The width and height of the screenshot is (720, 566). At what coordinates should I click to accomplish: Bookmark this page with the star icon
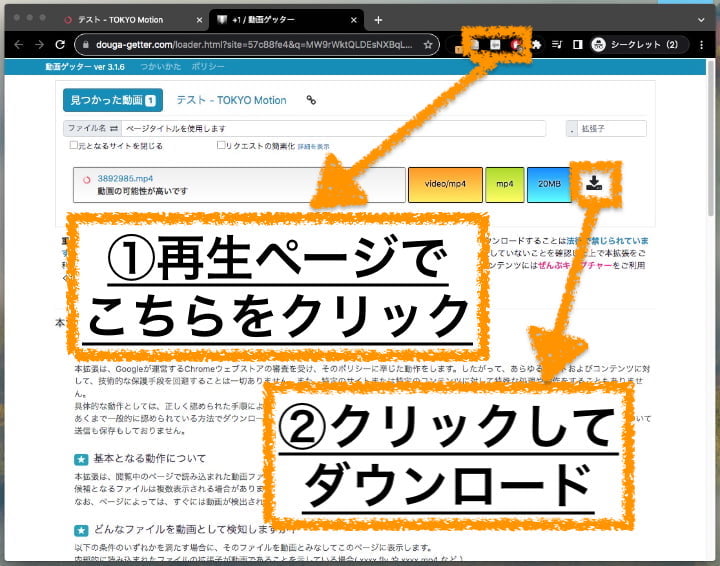(428, 45)
